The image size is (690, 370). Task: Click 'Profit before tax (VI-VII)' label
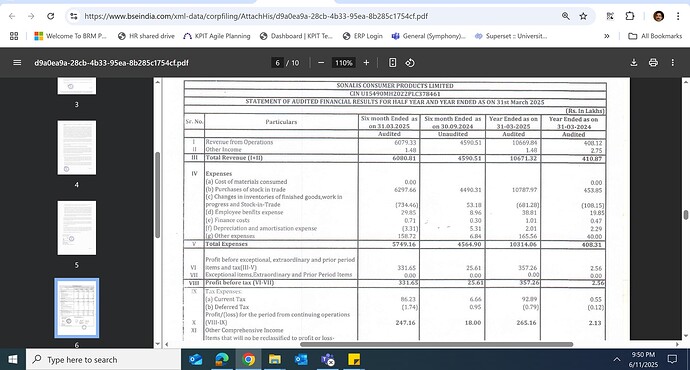[x=239, y=282]
